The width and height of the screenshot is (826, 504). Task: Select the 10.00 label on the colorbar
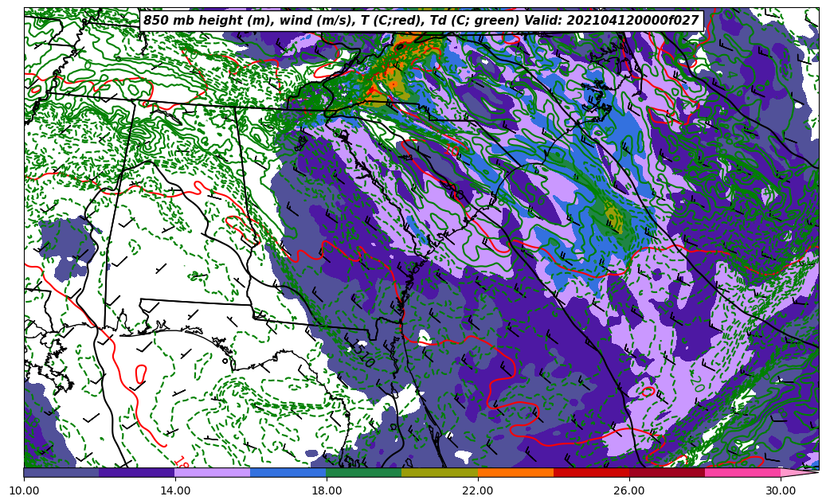pos(24,490)
